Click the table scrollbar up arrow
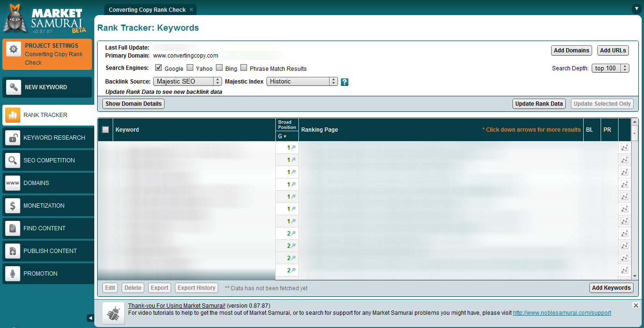Viewport: 644px width, 328px height. [635, 122]
